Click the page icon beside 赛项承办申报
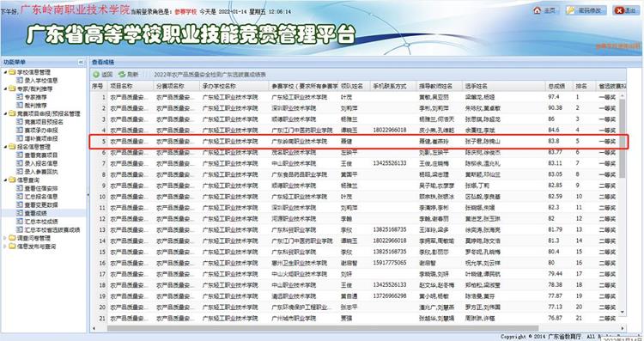Image resolution: width=644 pixels, height=341 pixels. (19, 131)
